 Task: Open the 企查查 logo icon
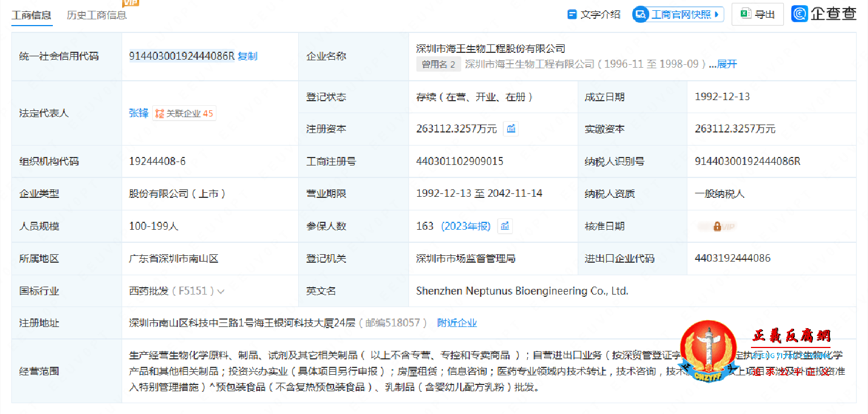[x=800, y=13]
